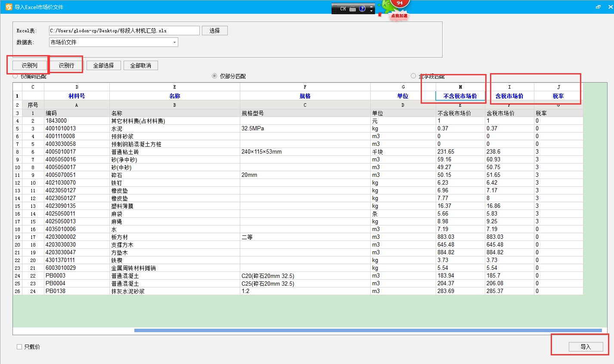Open the 税率 column mapping selector
The height and width of the screenshot is (364, 614).
(558, 96)
